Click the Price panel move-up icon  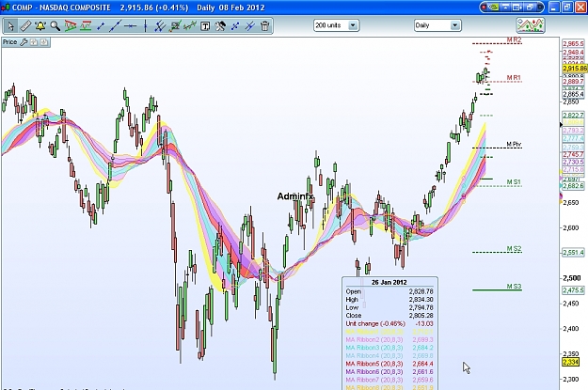point(34,42)
